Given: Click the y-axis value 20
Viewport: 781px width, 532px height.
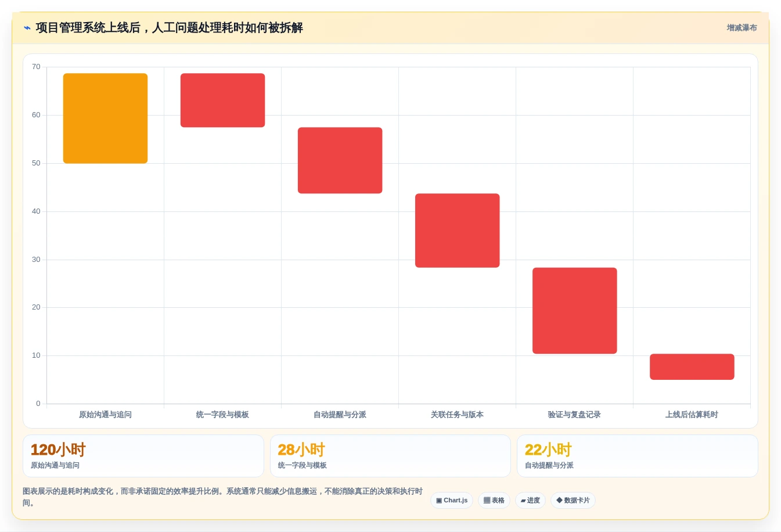Looking at the screenshot, I should [x=36, y=307].
